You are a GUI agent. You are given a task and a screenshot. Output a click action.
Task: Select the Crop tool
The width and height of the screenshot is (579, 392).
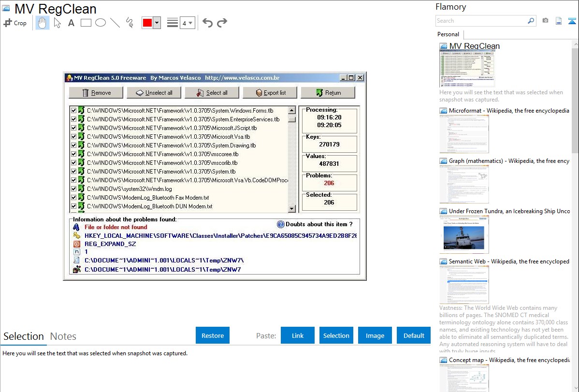click(x=15, y=23)
